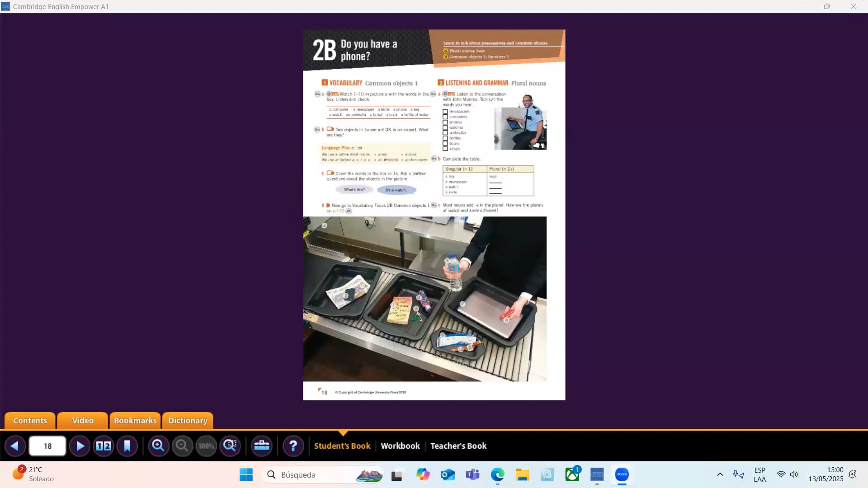The height and width of the screenshot is (488, 868).
Task: Go to the previous page
Action: pyautogui.click(x=15, y=446)
